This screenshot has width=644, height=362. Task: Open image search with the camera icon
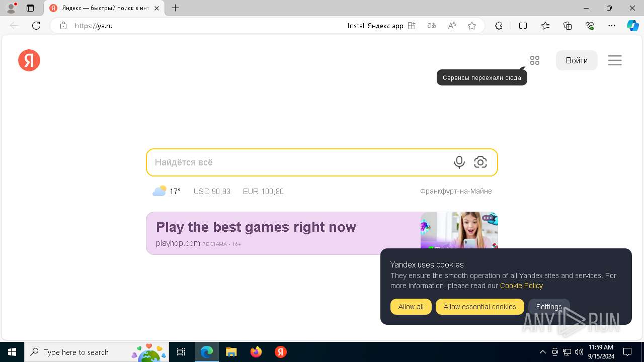(480, 162)
